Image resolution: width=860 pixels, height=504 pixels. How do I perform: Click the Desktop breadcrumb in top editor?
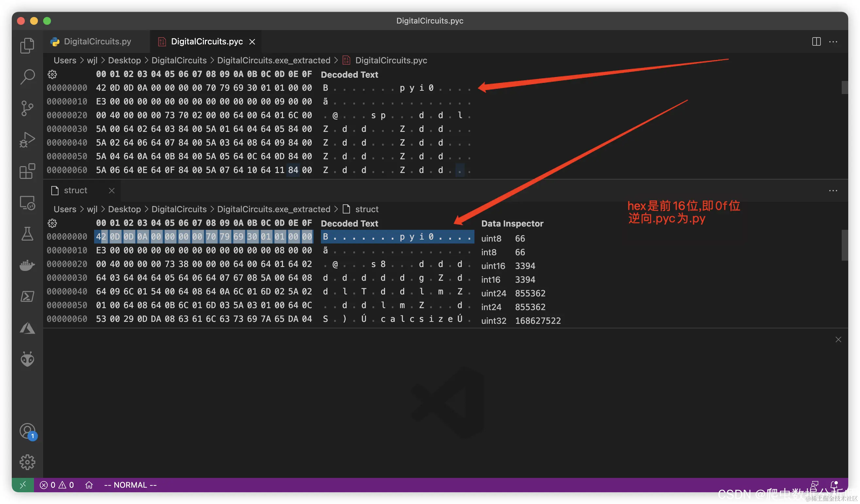pyautogui.click(x=124, y=60)
